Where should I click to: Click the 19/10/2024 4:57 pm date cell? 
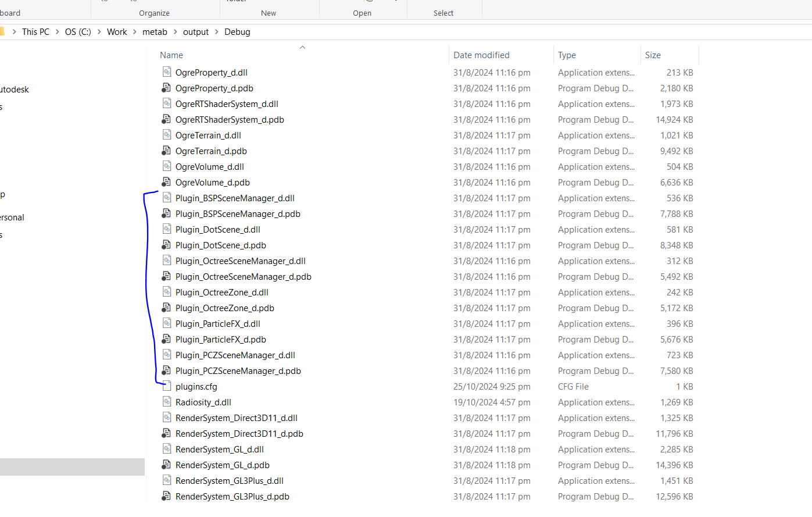[492, 402]
